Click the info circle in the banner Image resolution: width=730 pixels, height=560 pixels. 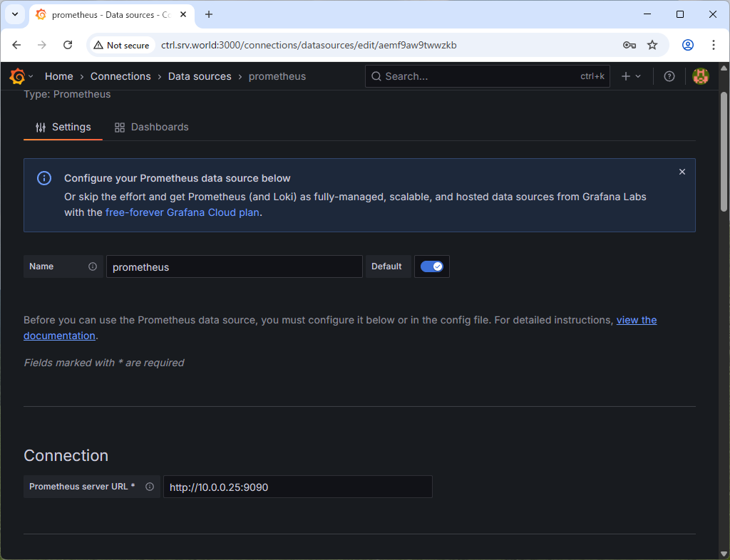(x=44, y=178)
